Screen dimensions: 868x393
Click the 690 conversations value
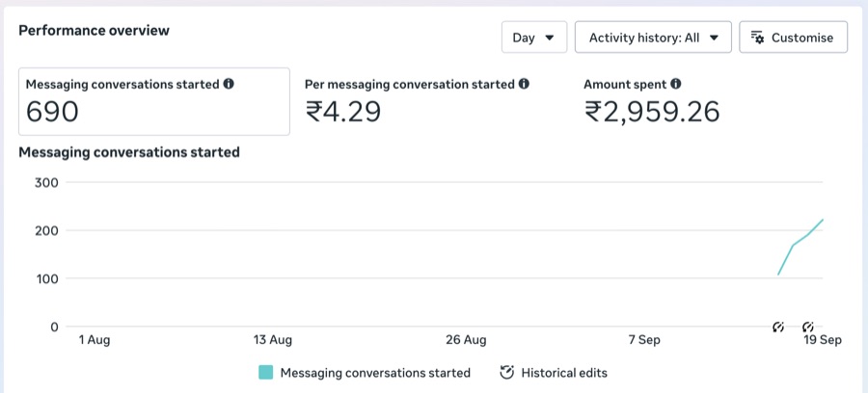tap(53, 112)
